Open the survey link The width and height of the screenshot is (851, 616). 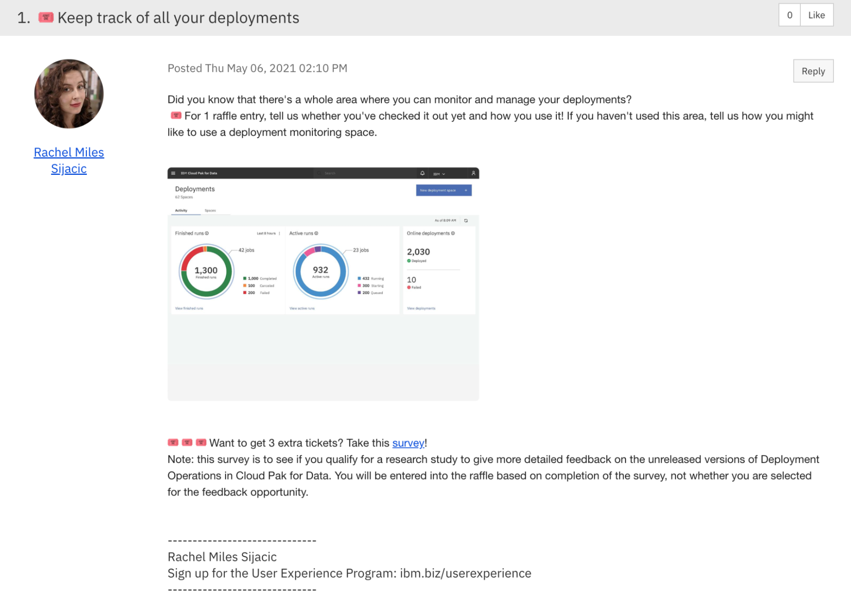point(408,443)
